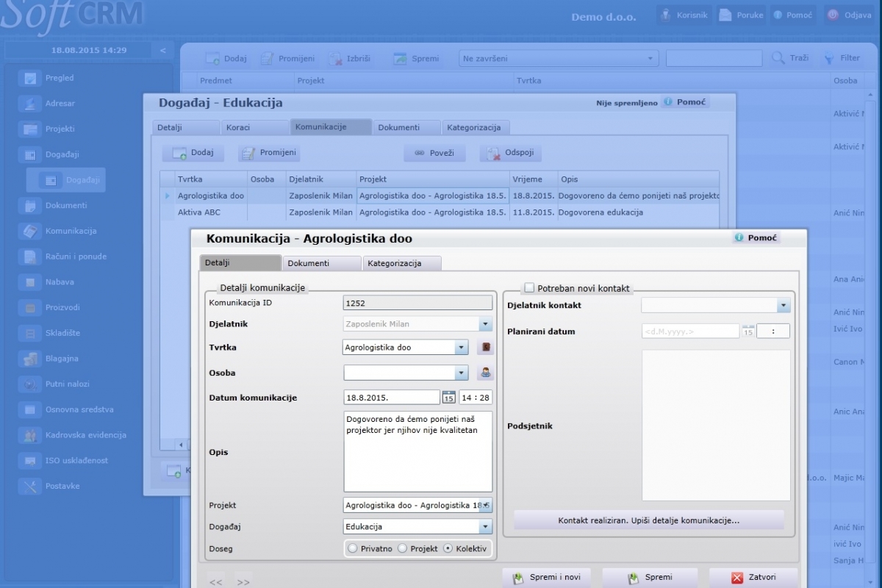Viewport: 882px width, 588px height.
Task: Open Projekti sidebar icon
Action: click(30, 129)
